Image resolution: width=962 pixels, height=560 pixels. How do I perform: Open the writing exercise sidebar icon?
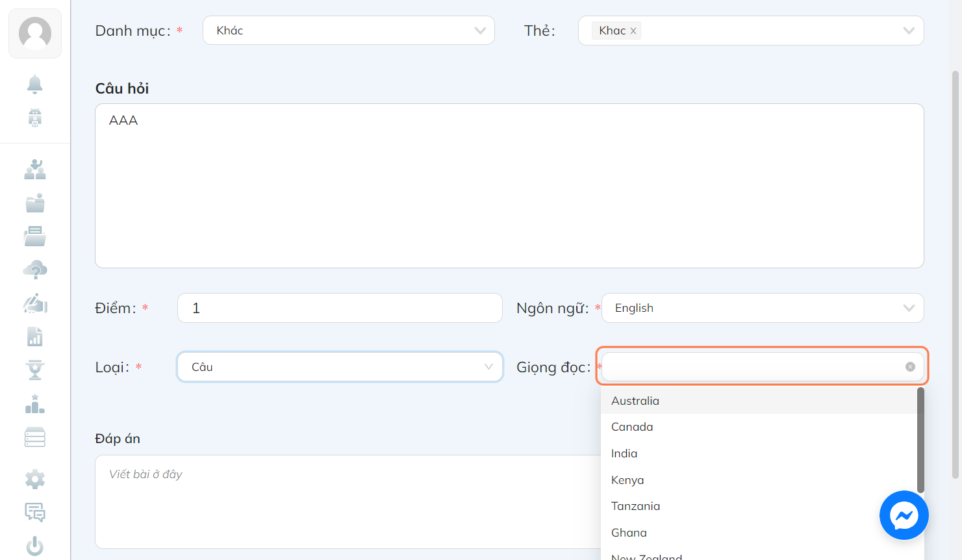(35, 303)
